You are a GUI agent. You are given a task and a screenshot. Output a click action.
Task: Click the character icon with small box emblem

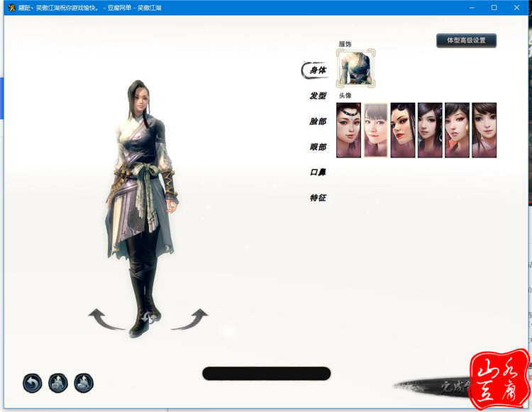tap(58, 383)
